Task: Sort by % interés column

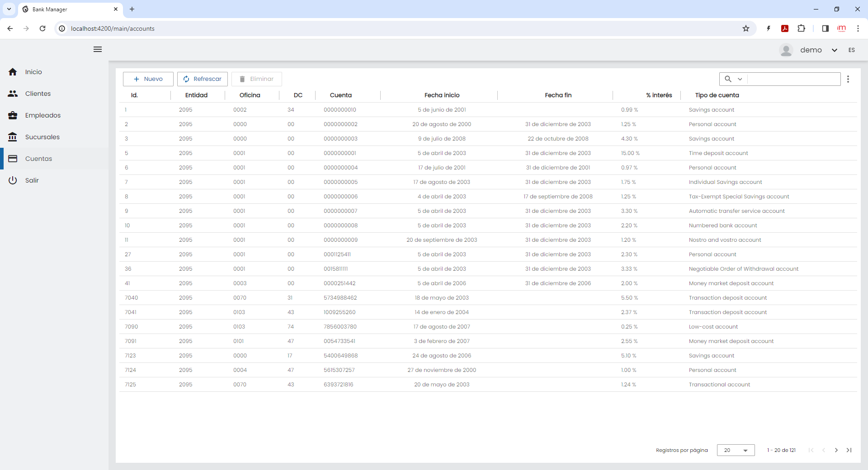Action: [x=659, y=95]
